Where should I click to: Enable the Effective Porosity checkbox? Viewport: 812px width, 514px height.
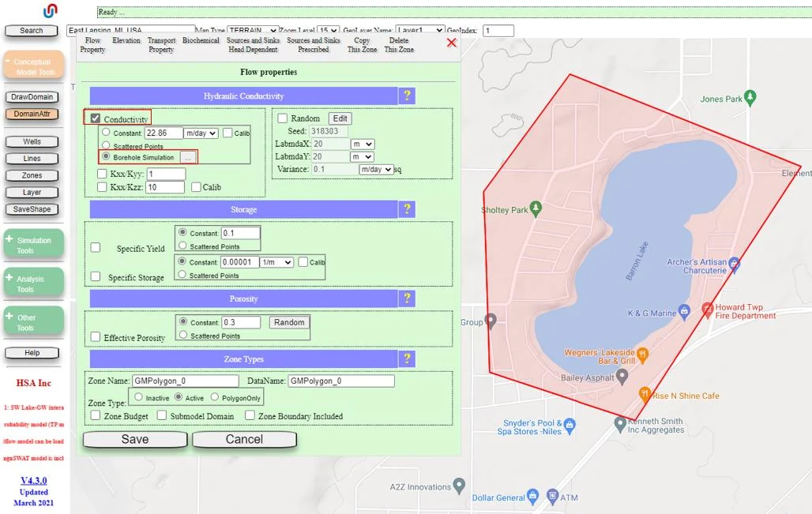pos(96,337)
